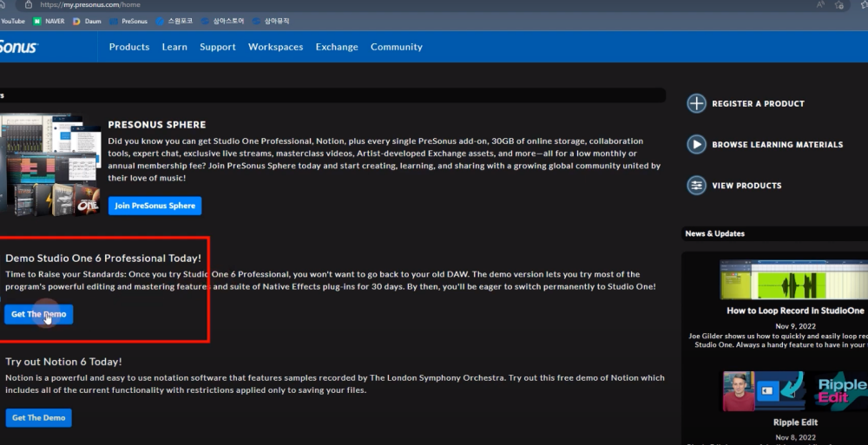Click the PreSonus Sphere product bundle image
Image resolution: width=868 pixels, height=445 pixels.
(x=50, y=165)
